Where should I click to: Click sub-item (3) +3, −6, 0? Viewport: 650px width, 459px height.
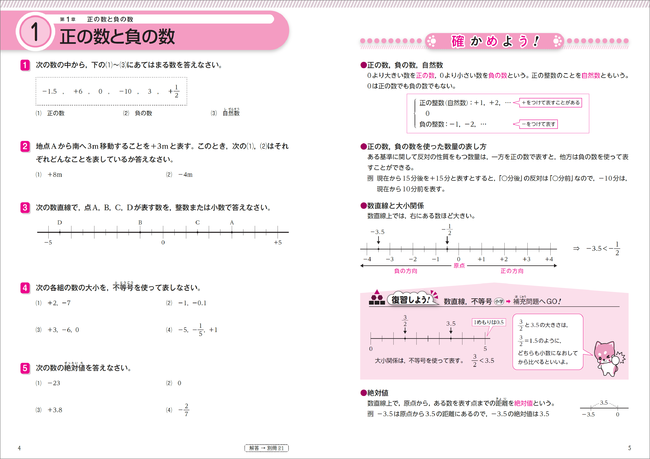57,330
